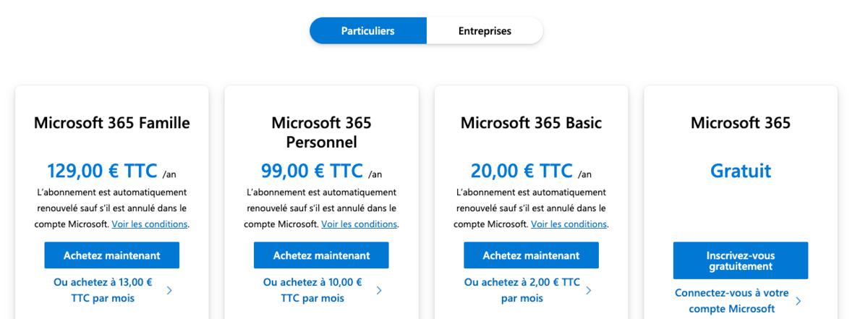This screenshot has width=868, height=319.
Task: Select the Microsoft 365 Famille plan title
Action: (x=111, y=123)
